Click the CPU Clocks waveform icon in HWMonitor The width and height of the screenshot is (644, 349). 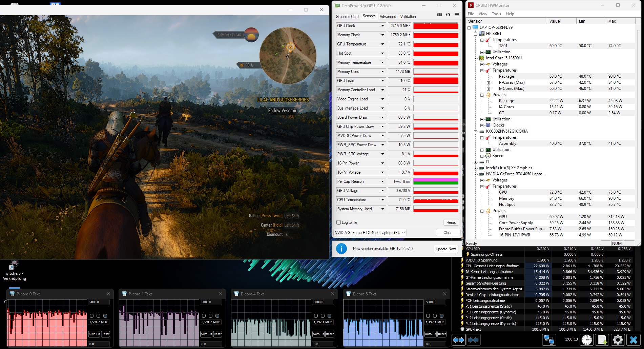(488, 125)
